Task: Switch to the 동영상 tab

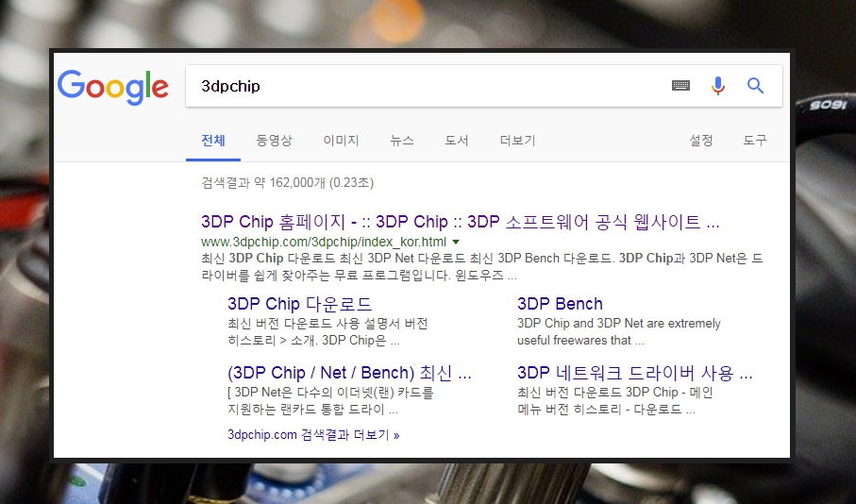Action: [x=274, y=141]
